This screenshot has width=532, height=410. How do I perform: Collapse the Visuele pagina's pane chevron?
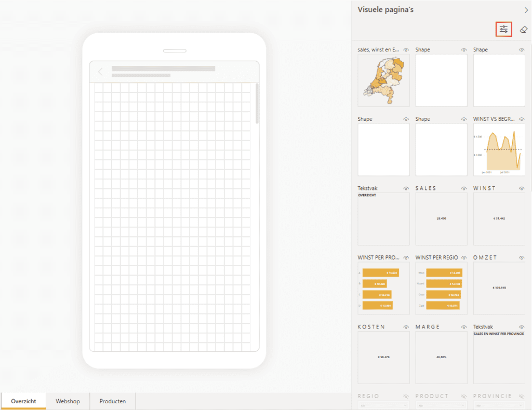(x=526, y=10)
